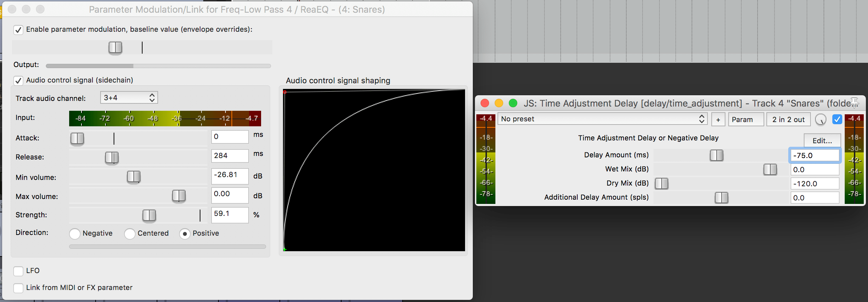This screenshot has width=868, height=302.
Task: Click the Strength slider handle
Action: pyautogui.click(x=149, y=215)
